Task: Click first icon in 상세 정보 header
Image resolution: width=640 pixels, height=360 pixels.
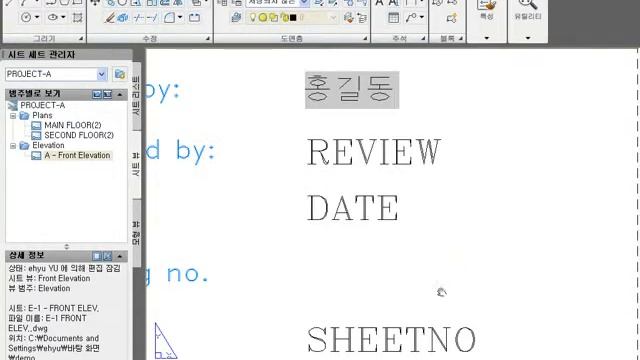Action: coord(97,256)
